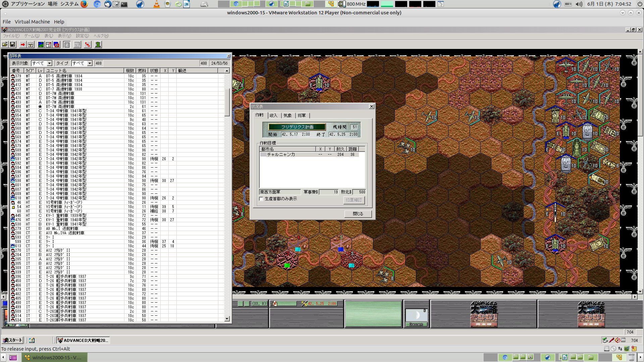This screenshot has height=362, width=644.
Task: Open the trash icon in the bottom panel
Action: (632, 357)
